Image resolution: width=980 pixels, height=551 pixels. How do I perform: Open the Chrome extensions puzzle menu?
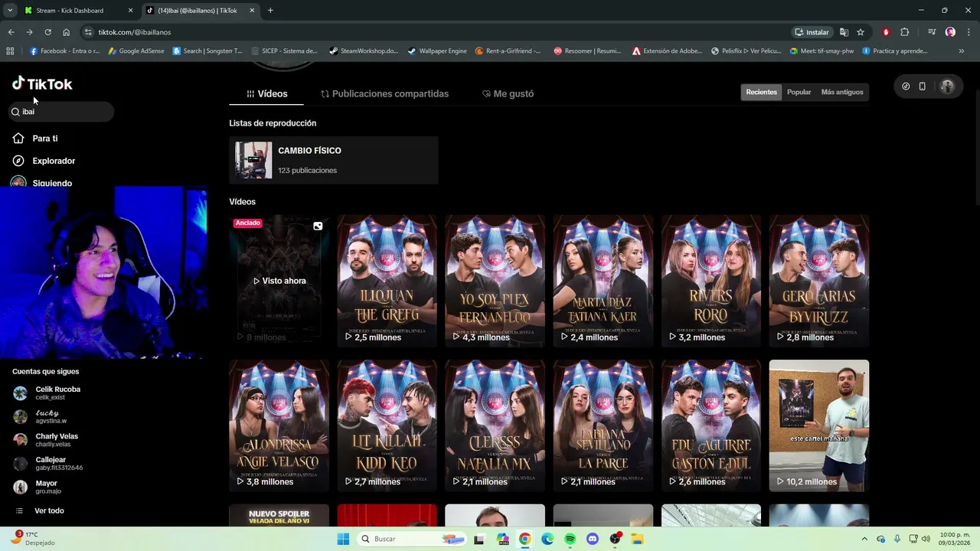[x=904, y=32]
